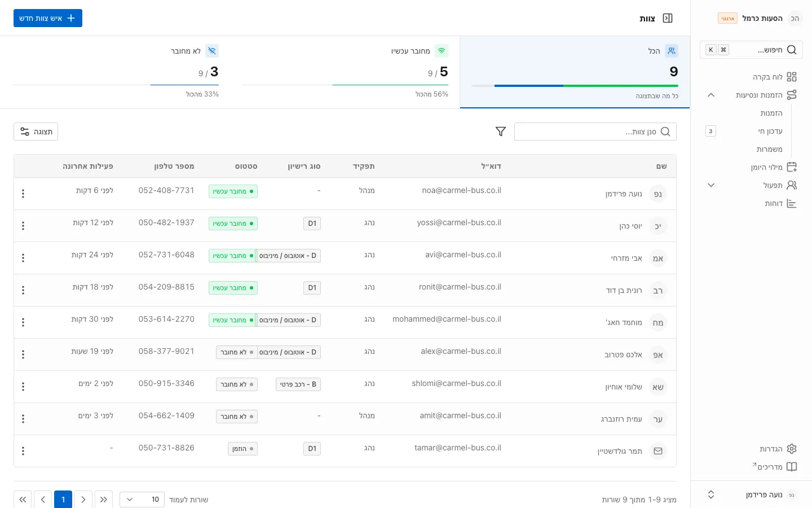
Task: Click the איש צוות חדש button
Action: click(48, 18)
